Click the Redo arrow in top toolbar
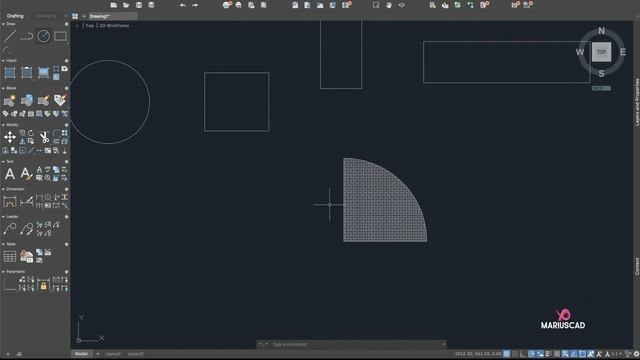The height and width of the screenshot is (360, 640). (x=195, y=5)
